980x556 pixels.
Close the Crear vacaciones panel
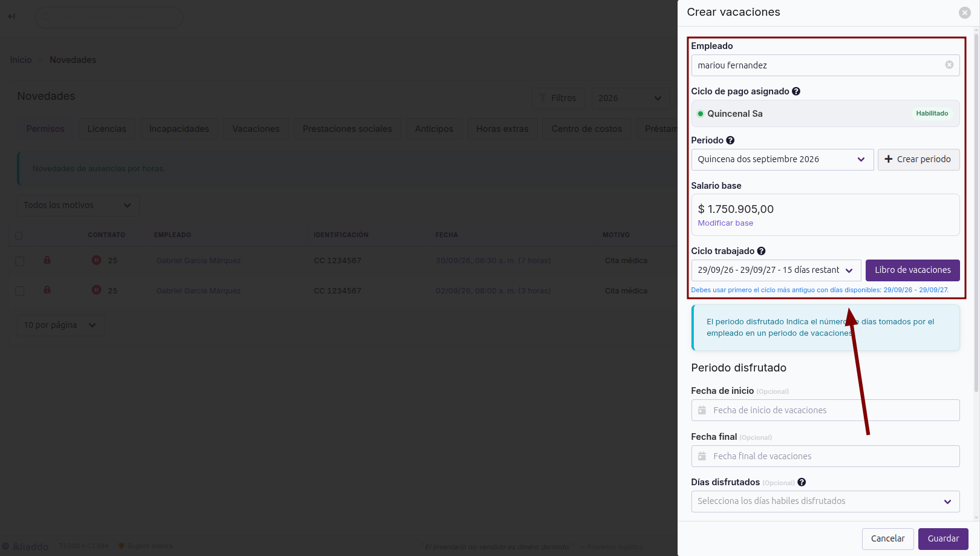click(x=965, y=13)
